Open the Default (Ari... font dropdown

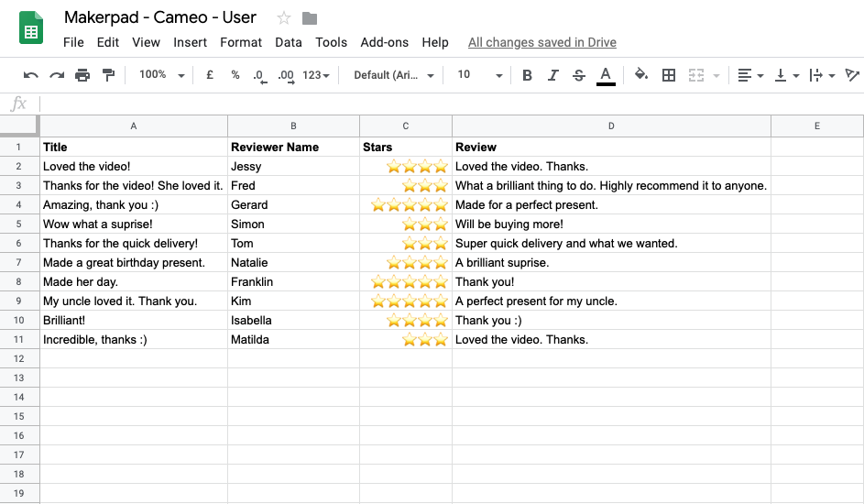[x=393, y=75]
